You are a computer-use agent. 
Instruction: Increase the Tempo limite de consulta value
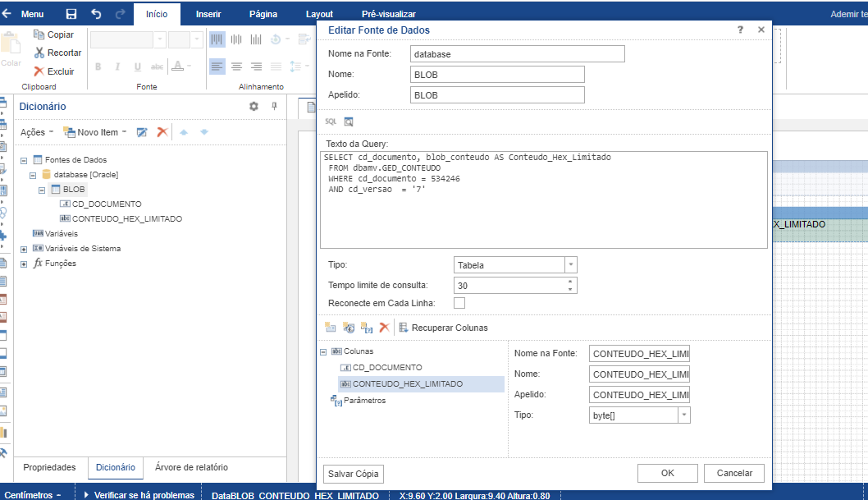[x=570, y=282]
